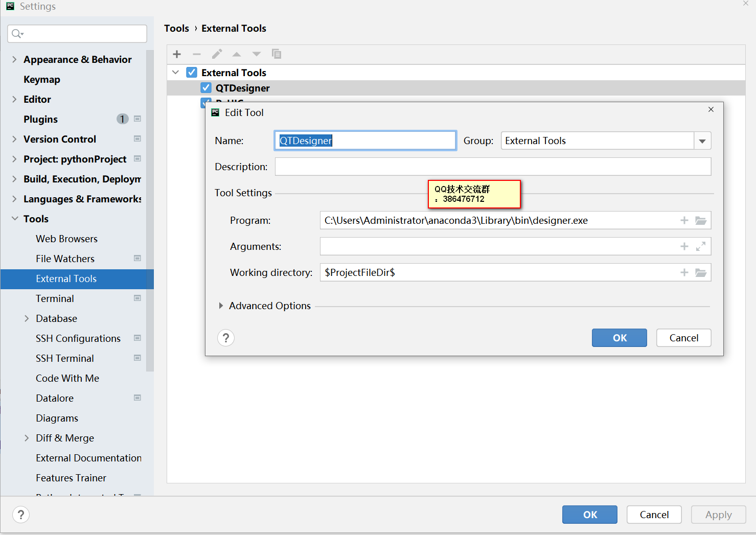Expand Appearance & Behavior section
This screenshot has width=756, height=535.
tap(14, 59)
